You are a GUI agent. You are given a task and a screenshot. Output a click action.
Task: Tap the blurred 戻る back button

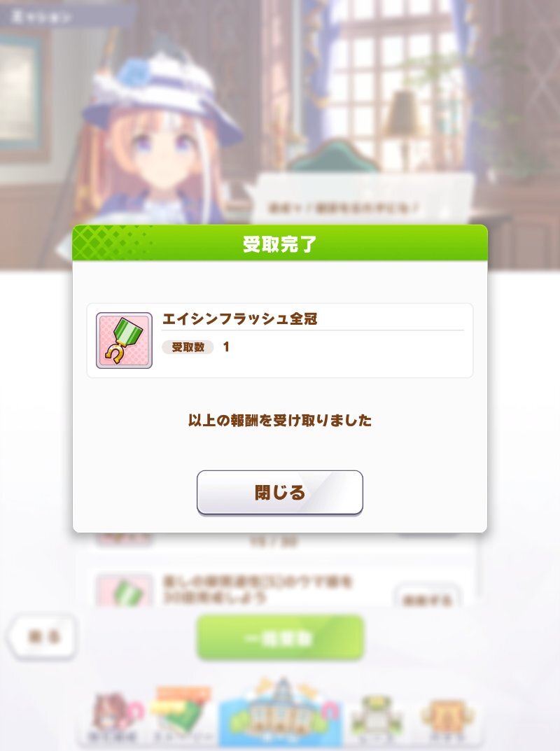43,636
